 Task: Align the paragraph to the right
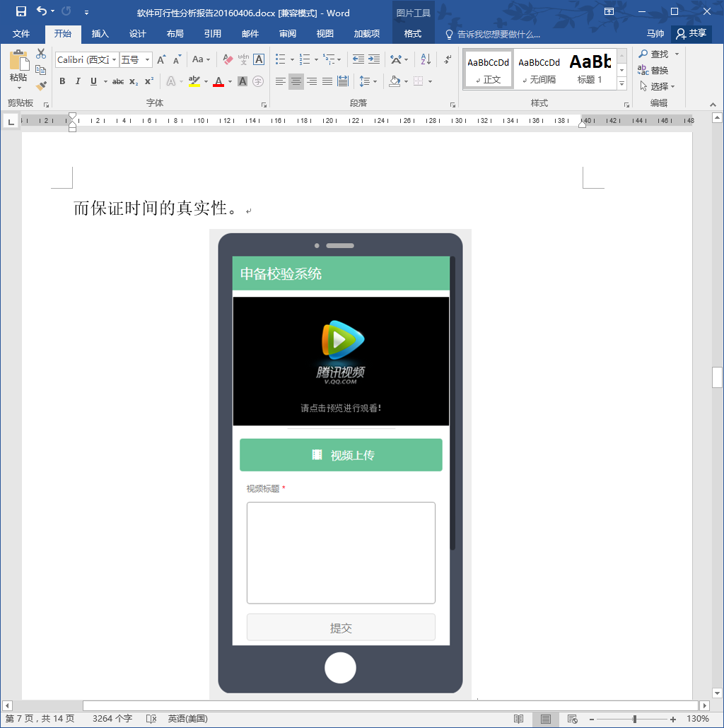pos(312,82)
